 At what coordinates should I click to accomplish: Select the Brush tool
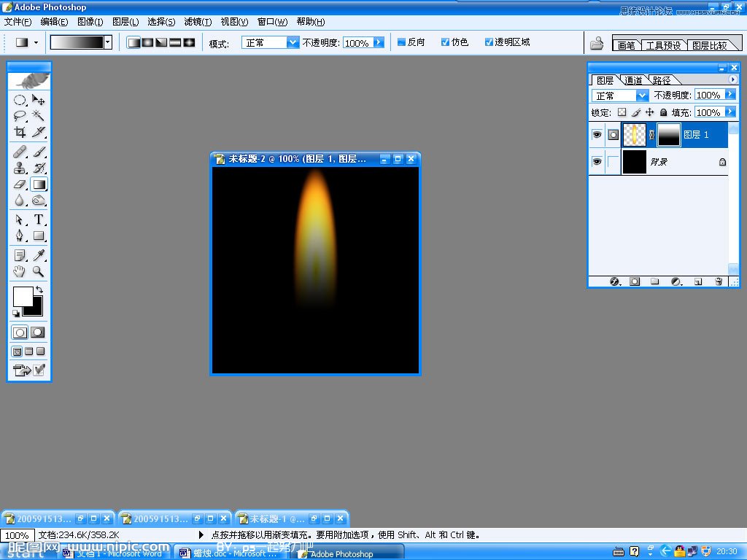coord(38,152)
